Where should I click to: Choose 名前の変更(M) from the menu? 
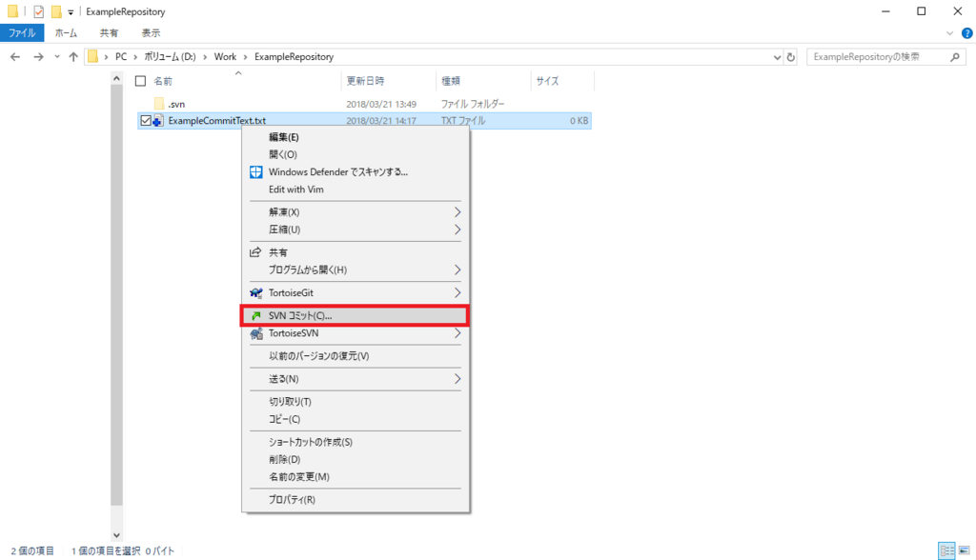click(x=355, y=476)
